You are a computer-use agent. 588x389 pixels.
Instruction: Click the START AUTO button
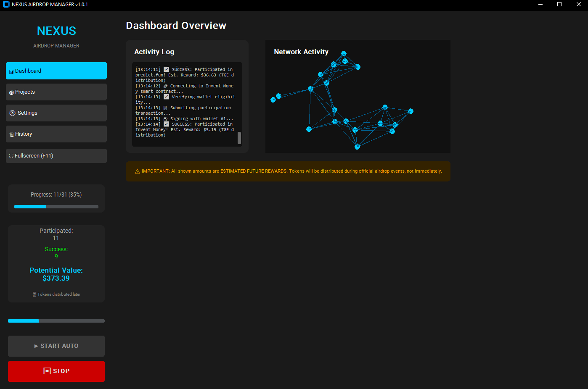click(56, 346)
